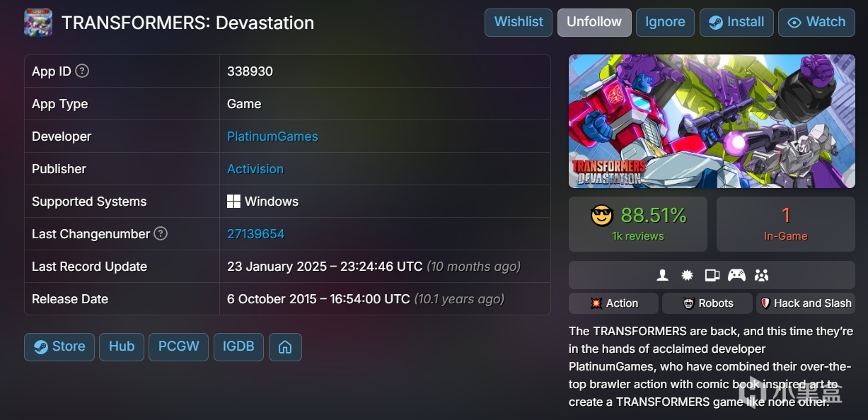
Task: Open developer PlatinumGames link
Action: (x=272, y=136)
